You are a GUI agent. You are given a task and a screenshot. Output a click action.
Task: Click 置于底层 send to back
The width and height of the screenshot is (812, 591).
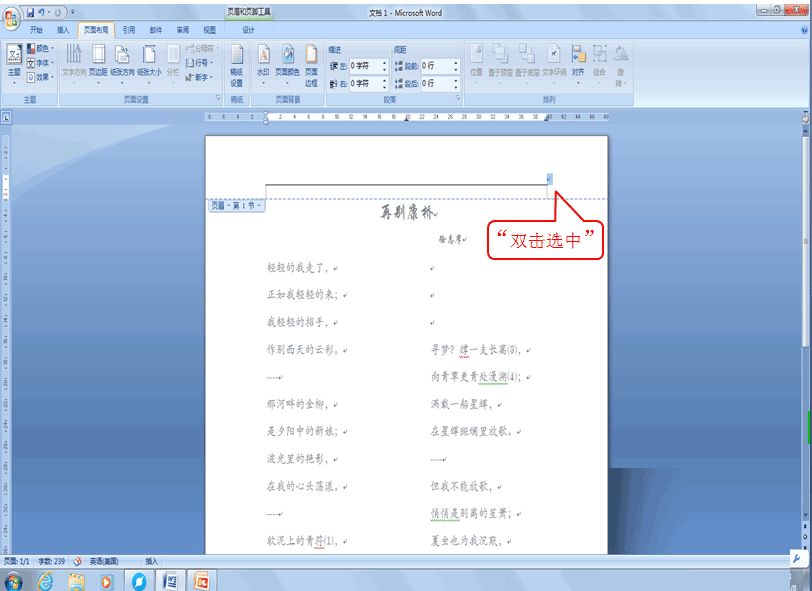pyautogui.click(x=527, y=64)
